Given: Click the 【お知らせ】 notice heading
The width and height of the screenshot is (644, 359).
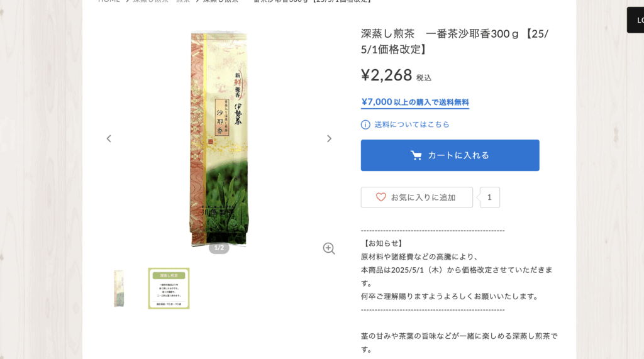Looking at the screenshot, I should coord(383,243).
